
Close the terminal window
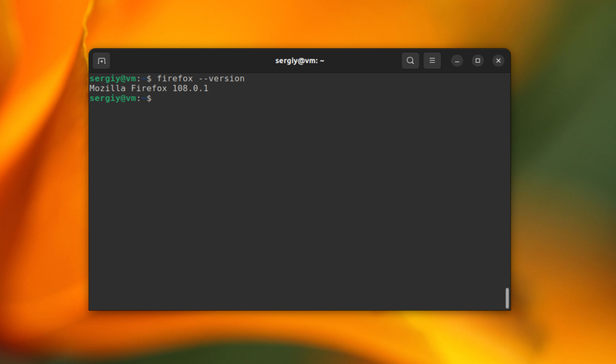coord(498,61)
